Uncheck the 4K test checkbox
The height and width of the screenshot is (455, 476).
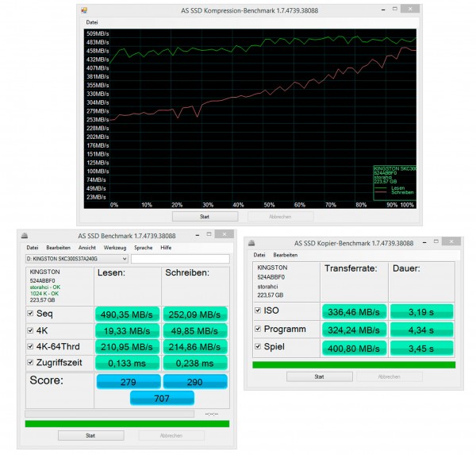click(30, 330)
